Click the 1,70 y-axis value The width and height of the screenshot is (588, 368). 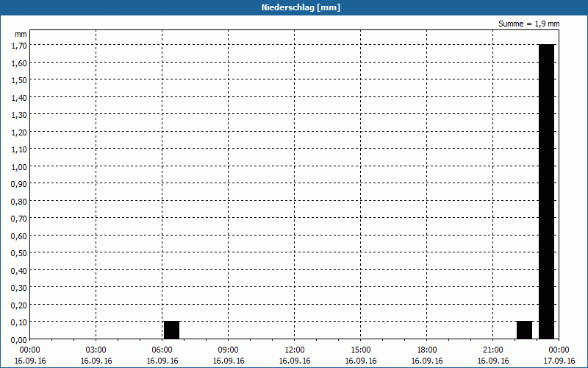(19, 46)
